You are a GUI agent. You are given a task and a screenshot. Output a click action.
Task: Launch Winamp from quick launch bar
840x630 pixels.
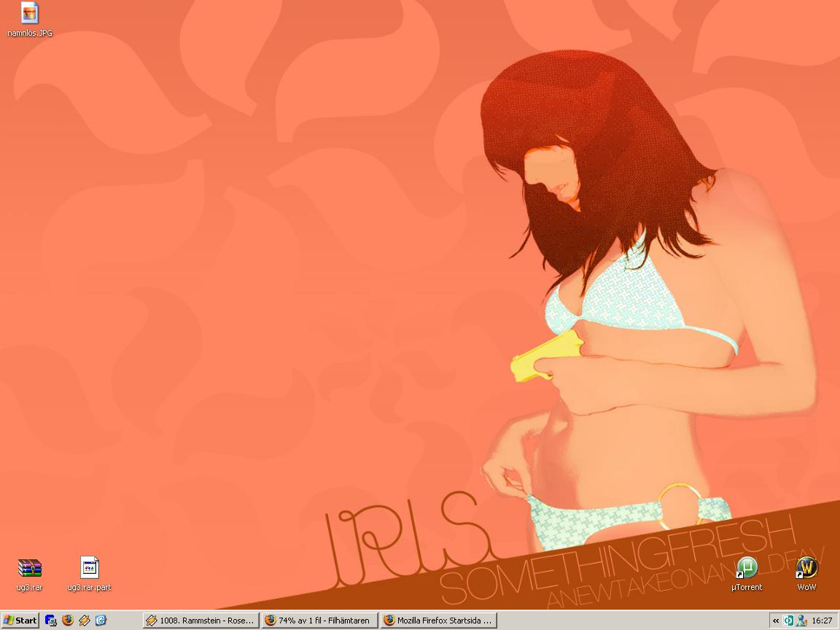tap(84, 621)
